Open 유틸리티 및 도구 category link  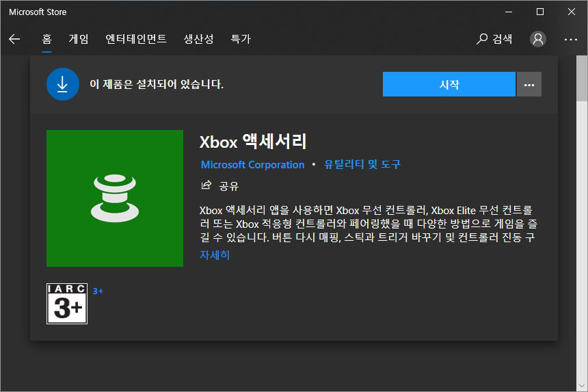click(362, 164)
